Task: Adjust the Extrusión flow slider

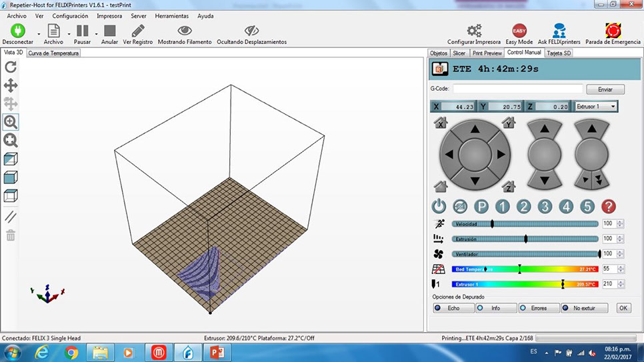Action: point(525,239)
